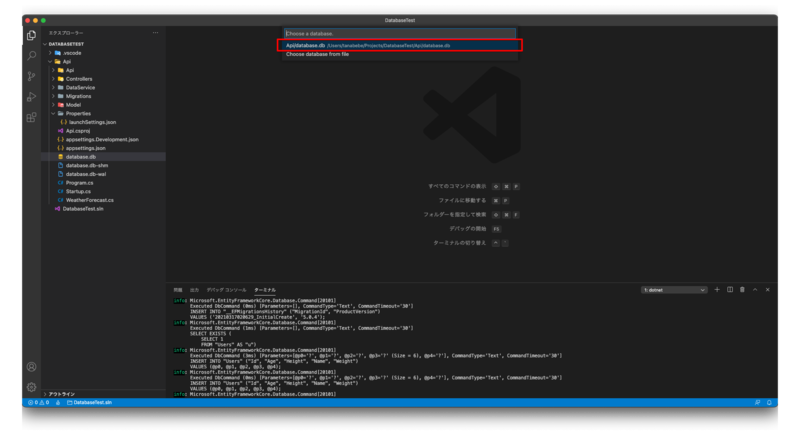Click the flame icon in status bar
The image size is (800, 436).
click(x=58, y=402)
